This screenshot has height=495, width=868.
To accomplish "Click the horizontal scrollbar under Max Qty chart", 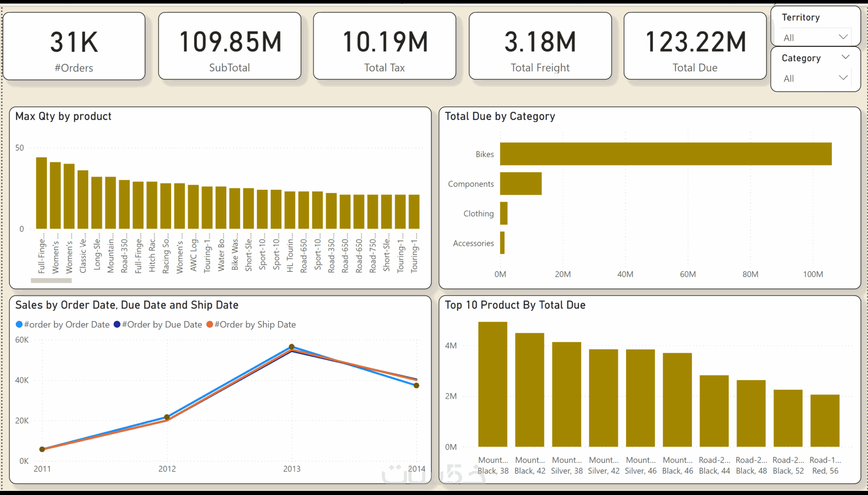I will [x=51, y=280].
